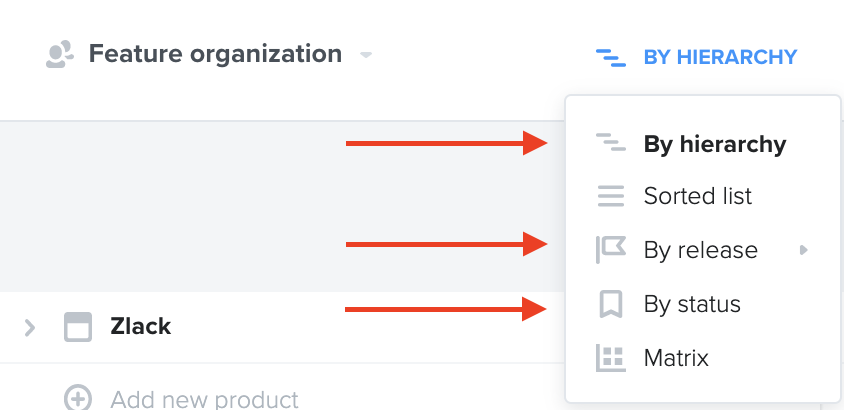Switch to Matrix view
This screenshot has height=410, width=844.
click(702, 358)
